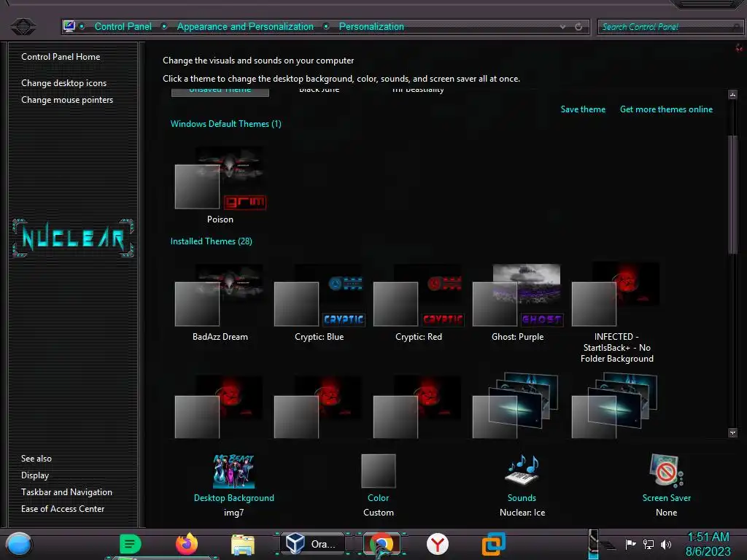This screenshot has width=747, height=560.
Task: Click Installed Themes (28) heading
Action: tap(211, 241)
